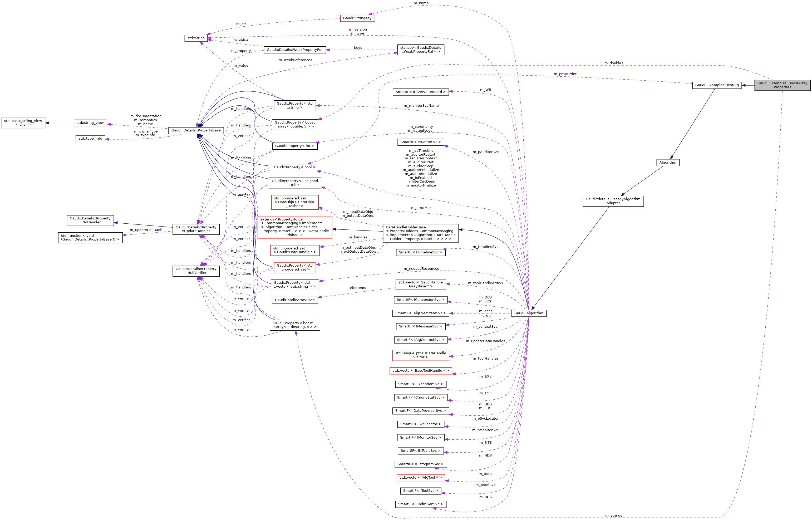Select Gaudi::Property< std::string > node
This screenshot has width=812, height=520.
295,105
